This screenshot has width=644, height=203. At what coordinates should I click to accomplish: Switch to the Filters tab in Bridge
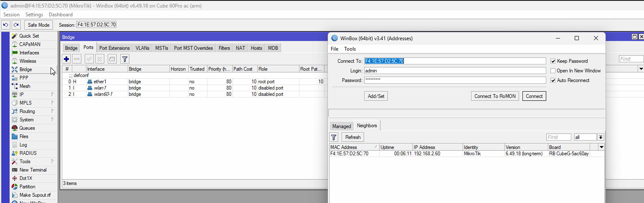pyautogui.click(x=224, y=48)
